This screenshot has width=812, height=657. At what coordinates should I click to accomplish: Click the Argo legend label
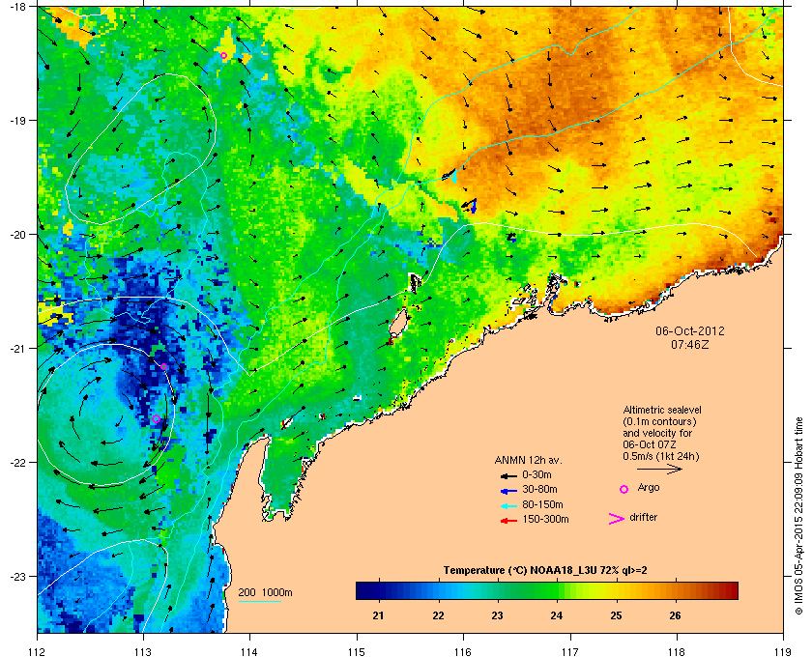pyautogui.click(x=649, y=488)
